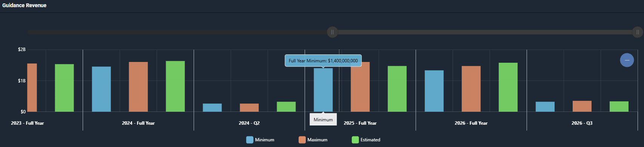Select 2024 Full Year Maximum bar
644x147 pixels.
click(138, 87)
